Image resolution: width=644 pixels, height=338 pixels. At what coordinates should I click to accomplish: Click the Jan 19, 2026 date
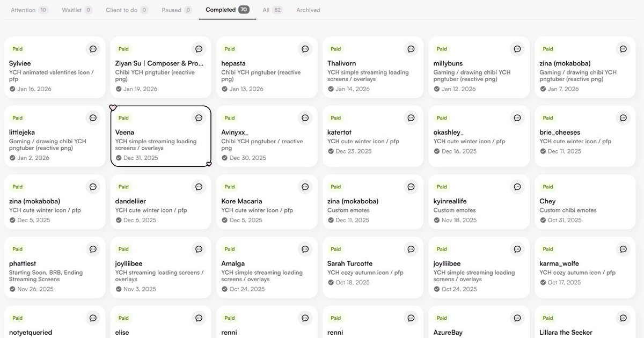[x=141, y=89]
